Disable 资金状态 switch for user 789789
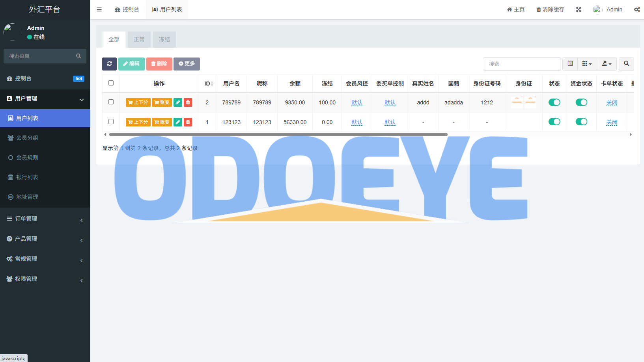644x362 pixels. (581, 102)
